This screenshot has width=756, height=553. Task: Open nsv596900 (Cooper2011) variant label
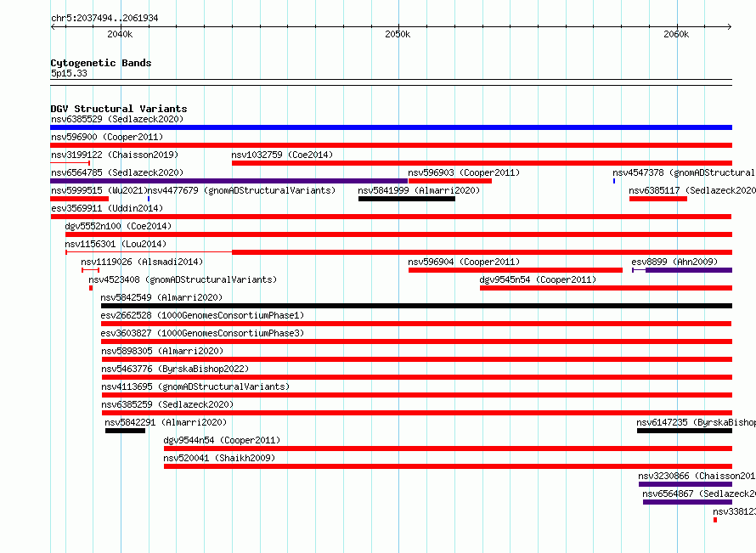[x=107, y=137]
